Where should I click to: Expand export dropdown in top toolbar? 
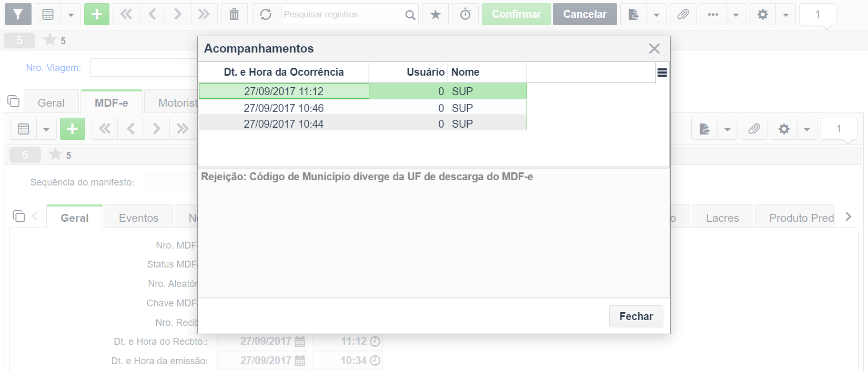pos(656,14)
